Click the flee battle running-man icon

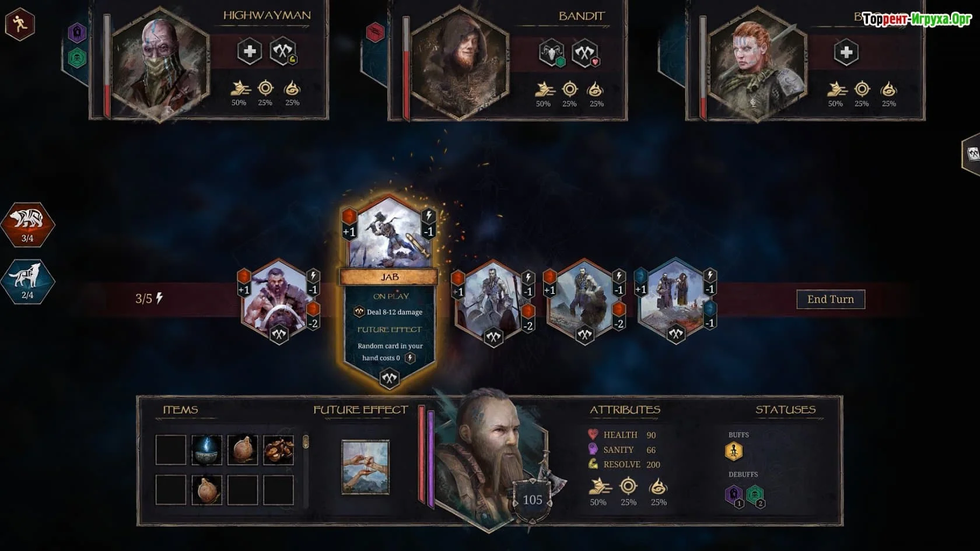(x=20, y=24)
